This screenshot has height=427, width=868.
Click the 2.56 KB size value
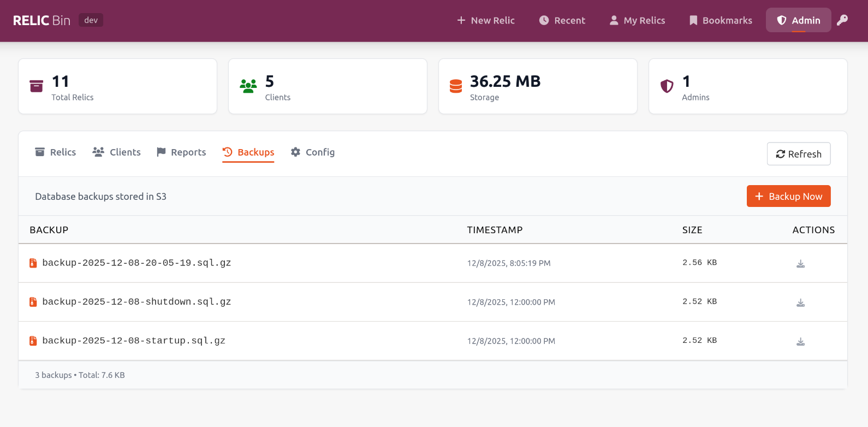pyautogui.click(x=699, y=263)
